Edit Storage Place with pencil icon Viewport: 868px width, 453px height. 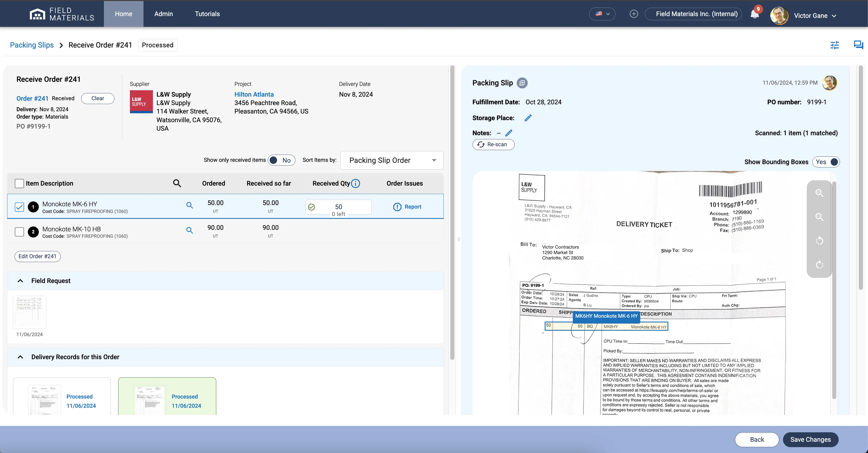(528, 118)
